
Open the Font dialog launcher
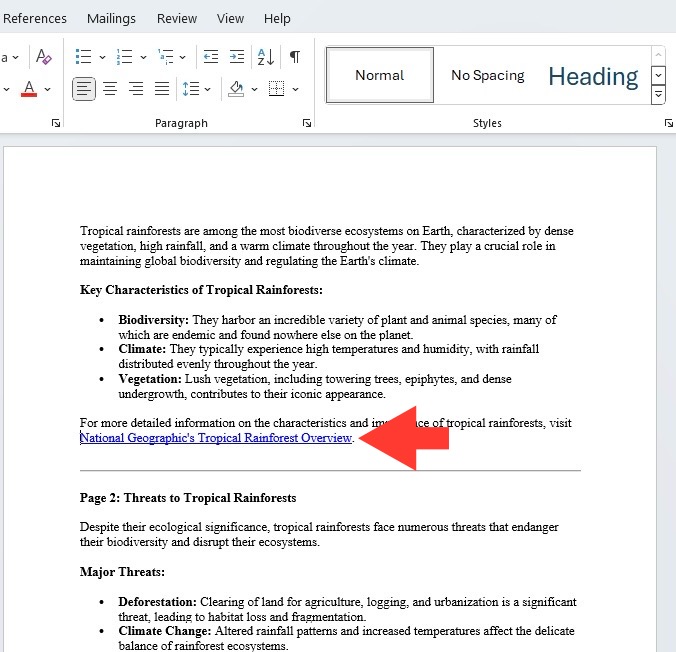tap(56, 123)
